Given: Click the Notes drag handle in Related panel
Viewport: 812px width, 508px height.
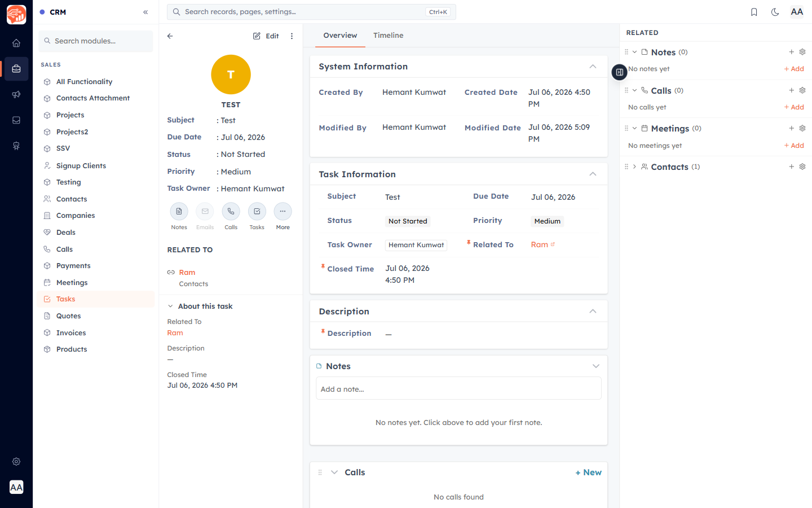Looking at the screenshot, I should click(x=626, y=52).
